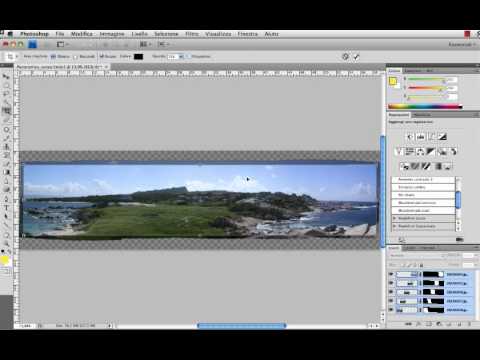Select the Crop tool in the toolbox

tap(6, 111)
